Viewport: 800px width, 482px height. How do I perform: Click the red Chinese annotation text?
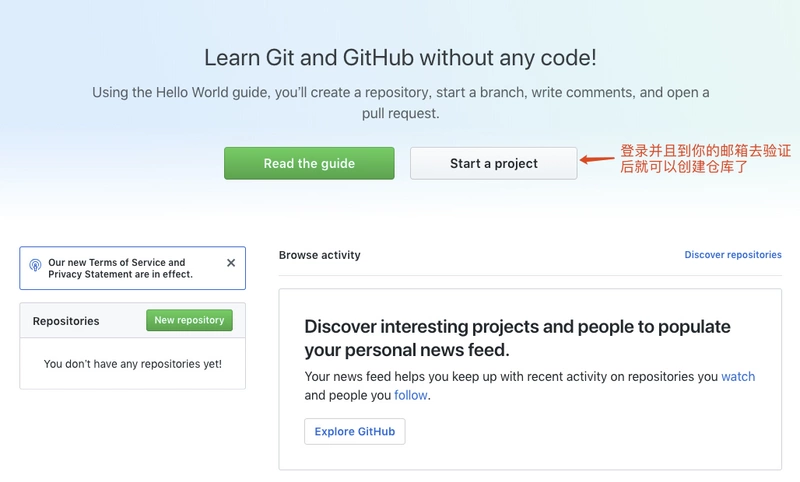point(705,159)
